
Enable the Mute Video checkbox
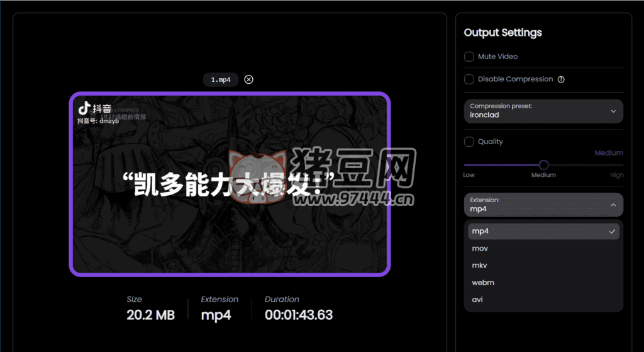pos(469,57)
